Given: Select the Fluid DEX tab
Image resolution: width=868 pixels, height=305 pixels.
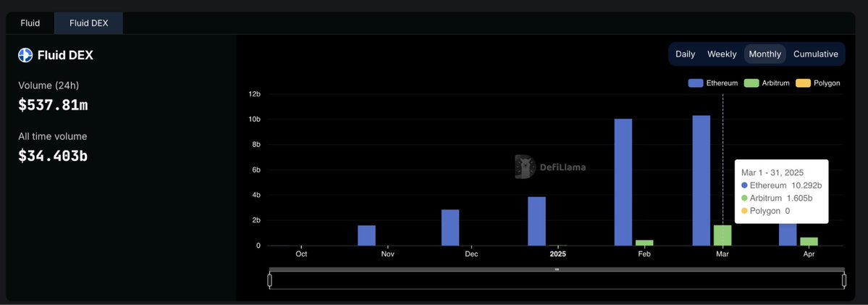Looking at the screenshot, I should tap(88, 23).
